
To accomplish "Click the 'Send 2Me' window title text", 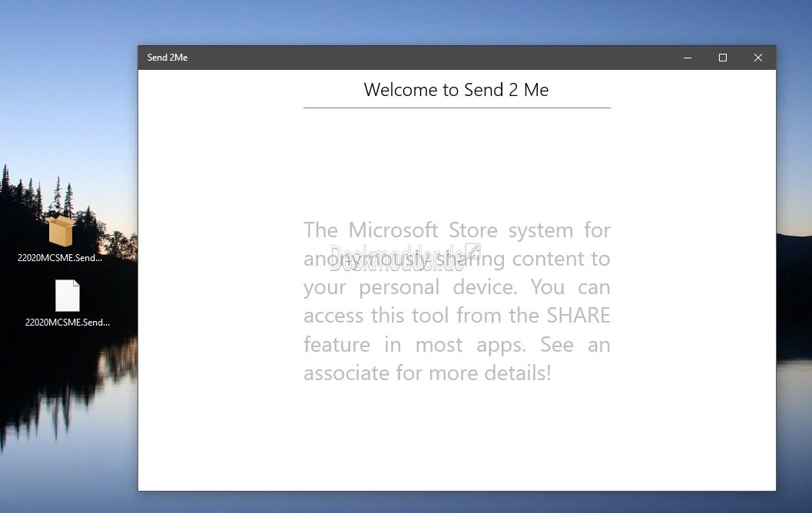I will tap(167, 58).
